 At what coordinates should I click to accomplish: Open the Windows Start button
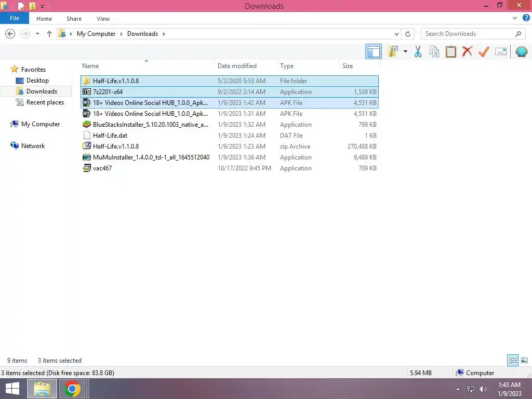click(x=12, y=389)
